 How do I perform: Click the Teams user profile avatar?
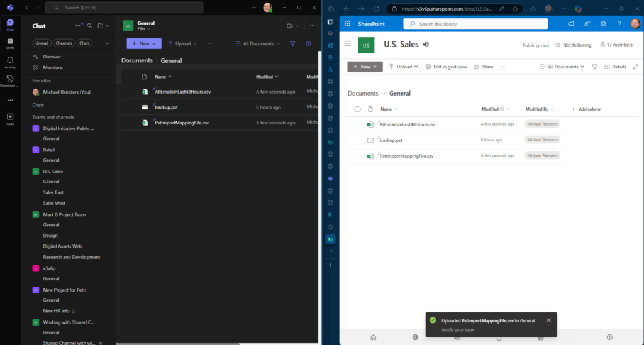(268, 8)
